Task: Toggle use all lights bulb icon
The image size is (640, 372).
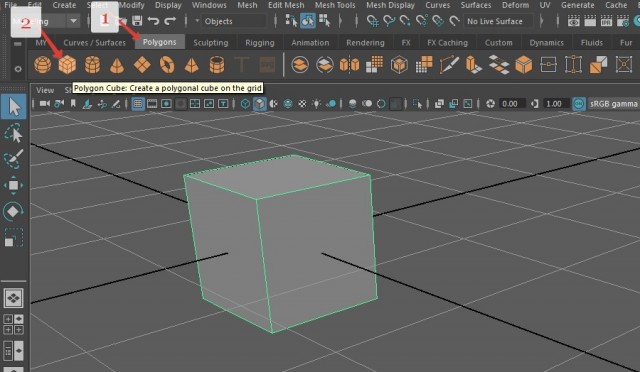Action: coord(316,104)
